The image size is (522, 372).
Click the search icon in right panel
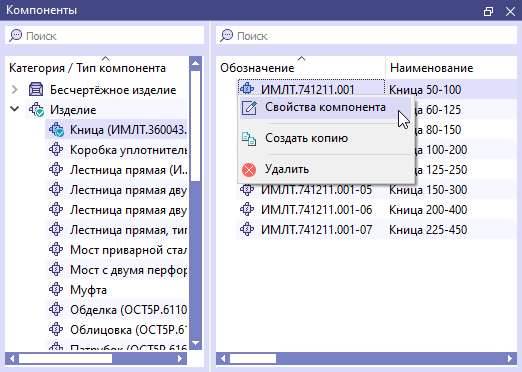point(226,35)
